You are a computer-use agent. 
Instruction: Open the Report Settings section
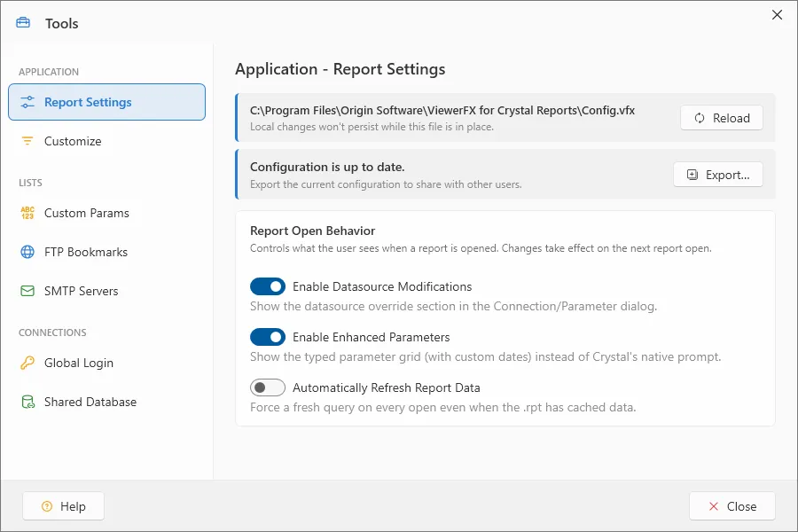tap(107, 102)
